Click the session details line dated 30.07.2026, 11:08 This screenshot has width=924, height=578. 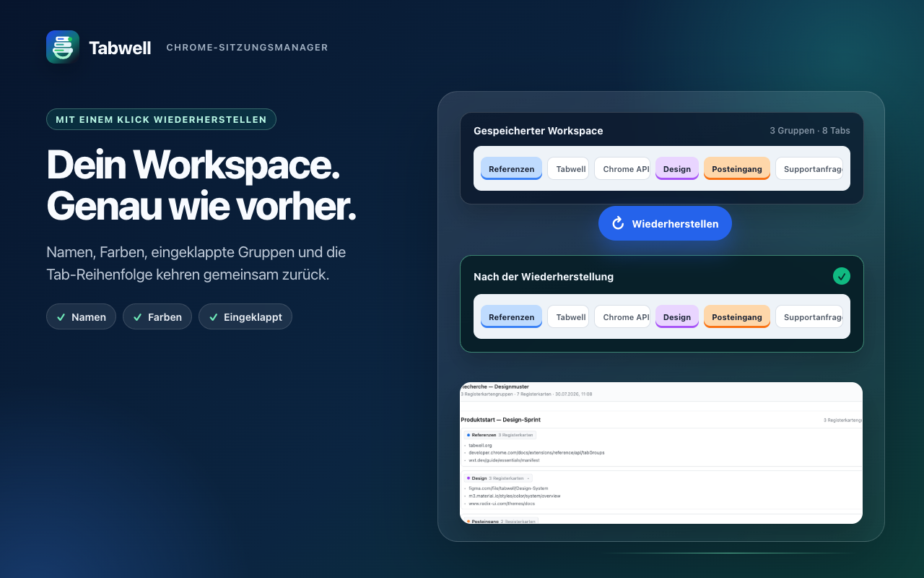coord(526,394)
